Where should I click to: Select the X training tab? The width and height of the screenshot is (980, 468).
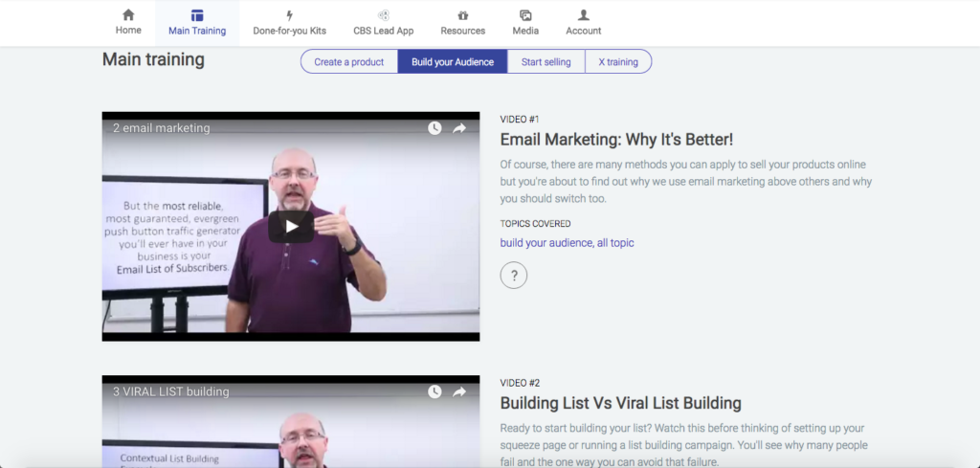618,62
